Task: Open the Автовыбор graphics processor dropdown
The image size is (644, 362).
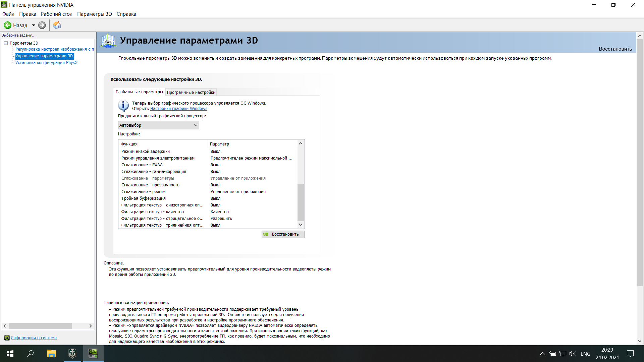Action: point(158,125)
